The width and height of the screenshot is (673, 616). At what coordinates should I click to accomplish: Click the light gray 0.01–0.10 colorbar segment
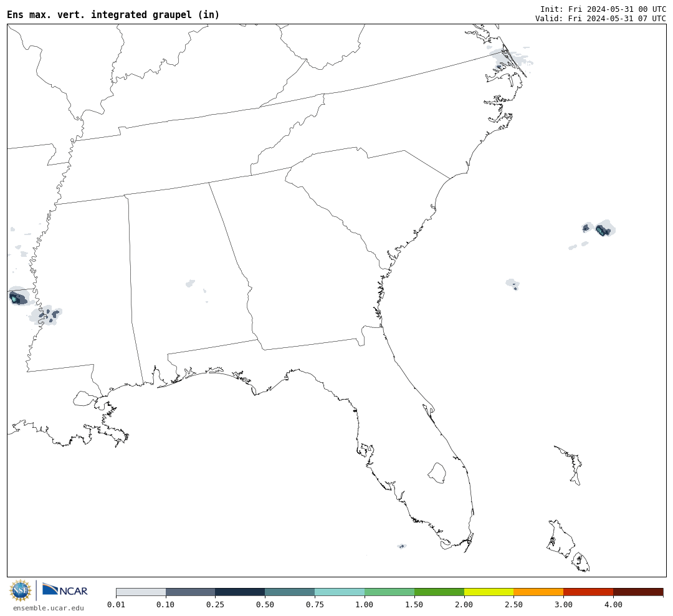(141, 592)
